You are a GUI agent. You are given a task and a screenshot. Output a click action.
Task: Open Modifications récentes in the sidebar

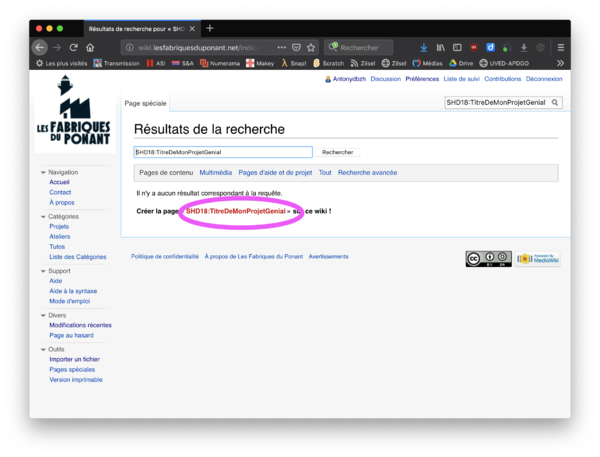[80, 325]
